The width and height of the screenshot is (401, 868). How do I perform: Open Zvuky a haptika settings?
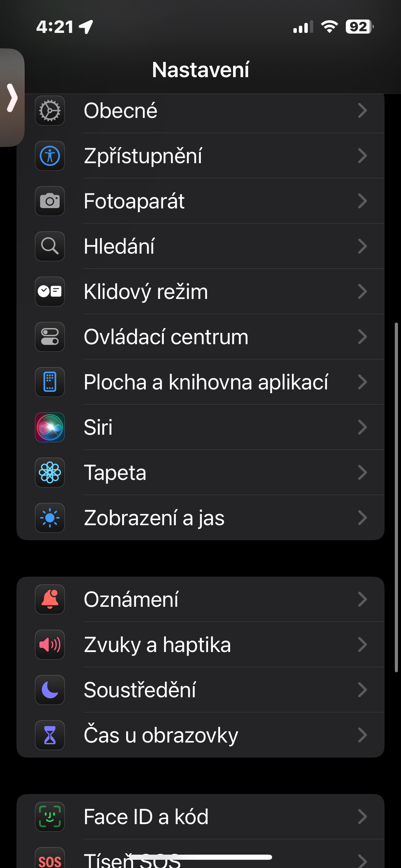tap(206, 644)
